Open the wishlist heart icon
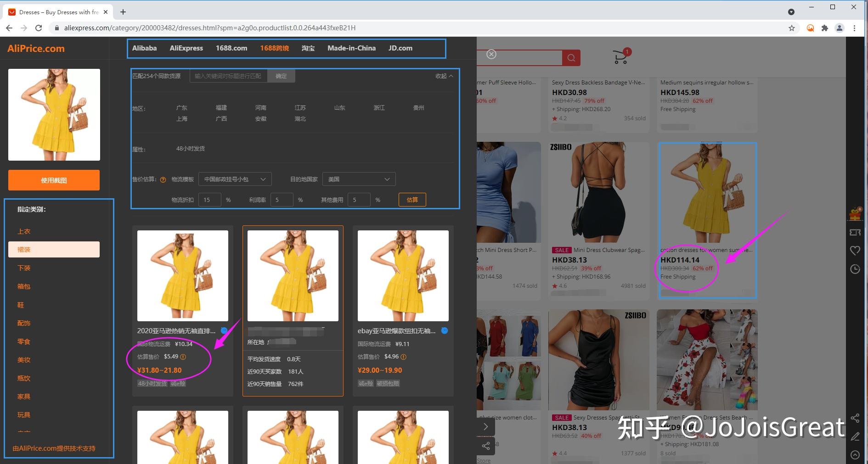Image resolution: width=868 pixels, height=464 pixels. tap(855, 251)
